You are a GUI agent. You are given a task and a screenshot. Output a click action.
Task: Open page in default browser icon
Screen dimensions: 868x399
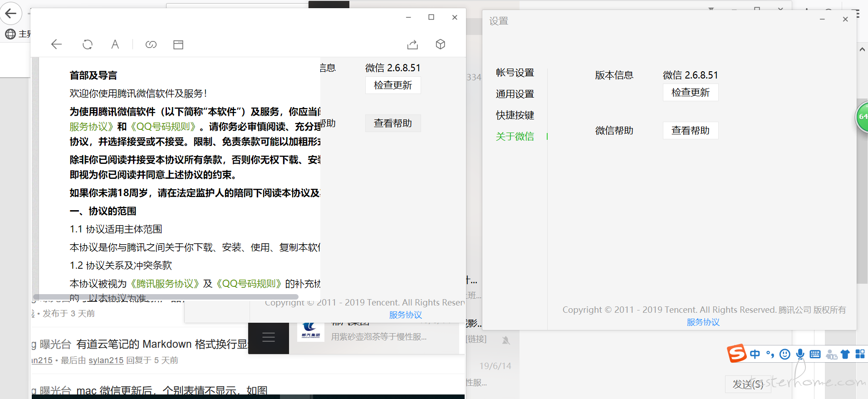pyautogui.click(x=178, y=44)
